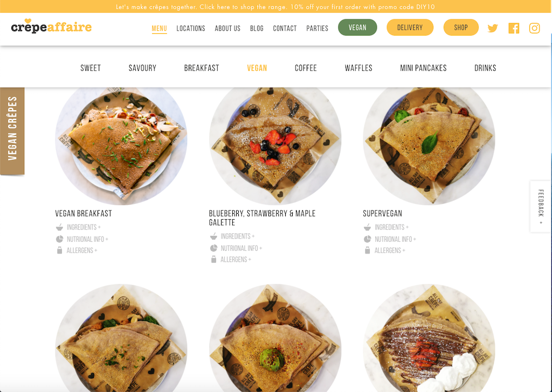Click allergens jar icon under Blueberry Galette
This screenshot has width=552, height=392.
click(x=213, y=260)
